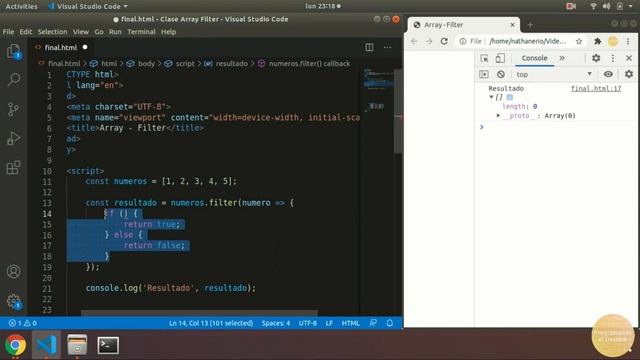The height and width of the screenshot is (360, 640).
Task: Show more DevTools tabs with the chevrons
Action: [x=562, y=58]
